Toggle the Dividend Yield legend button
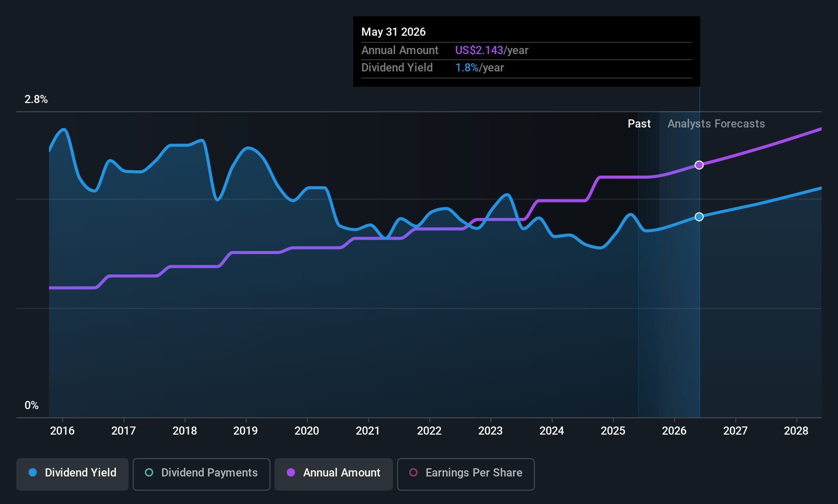The height and width of the screenshot is (504, 838). coord(72,474)
